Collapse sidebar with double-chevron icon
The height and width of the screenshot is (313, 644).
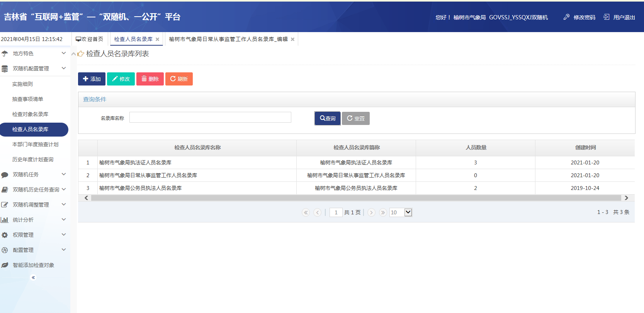[33, 277]
